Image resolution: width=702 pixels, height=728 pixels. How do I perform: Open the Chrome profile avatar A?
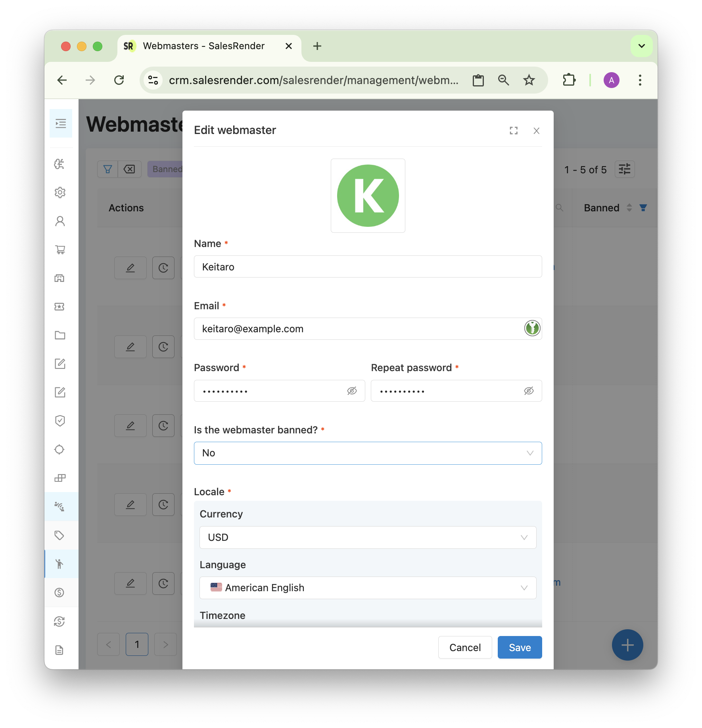(x=611, y=80)
